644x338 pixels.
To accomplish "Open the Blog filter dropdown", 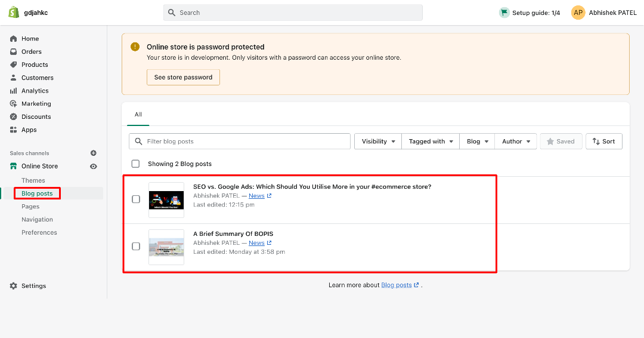I will (x=477, y=142).
